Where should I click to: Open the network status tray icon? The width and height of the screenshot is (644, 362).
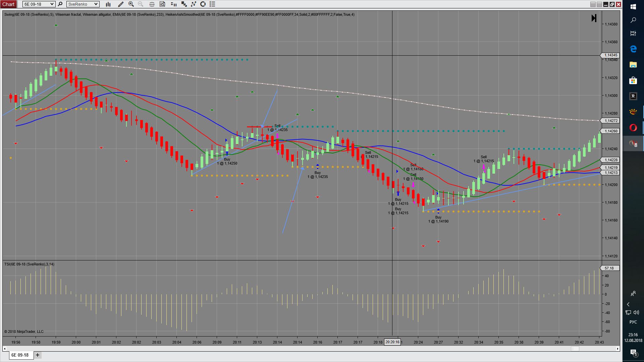tap(628, 312)
